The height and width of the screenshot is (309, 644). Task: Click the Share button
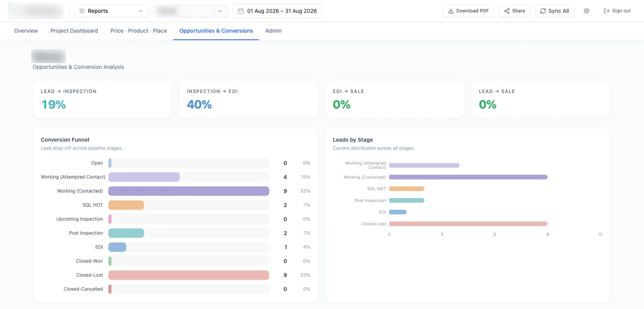click(x=514, y=11)
